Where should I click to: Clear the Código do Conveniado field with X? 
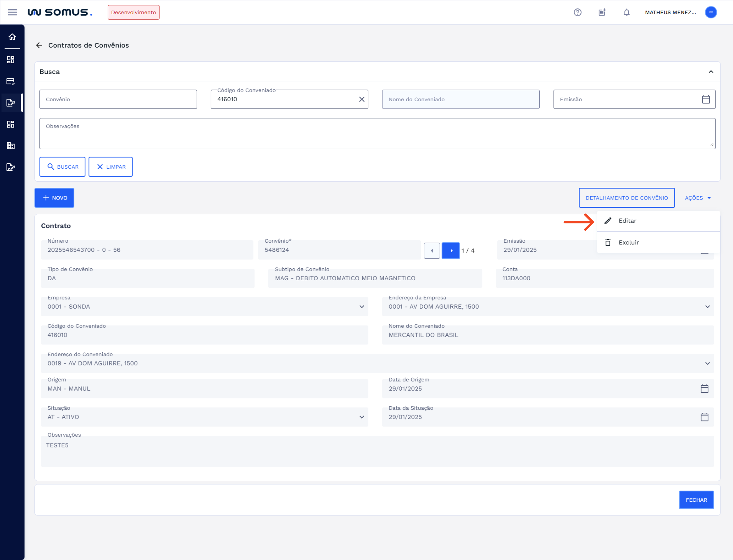pos(362,99)
